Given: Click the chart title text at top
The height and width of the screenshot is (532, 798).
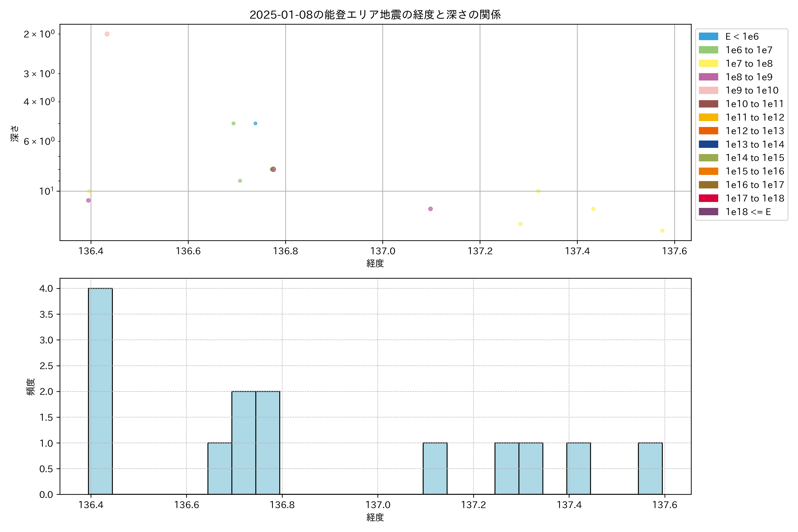Looking at the screenshot, I should (375, 15).
